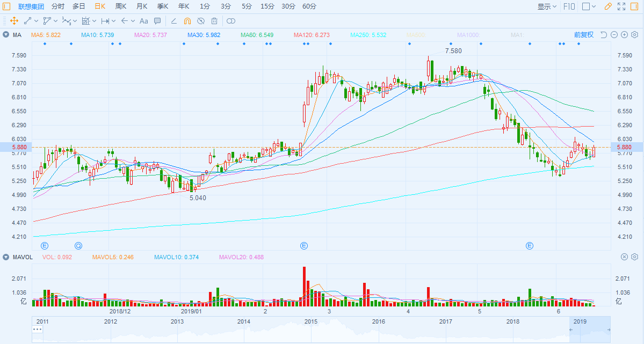Open the 显示 display dropdown

tap(547, 6)
